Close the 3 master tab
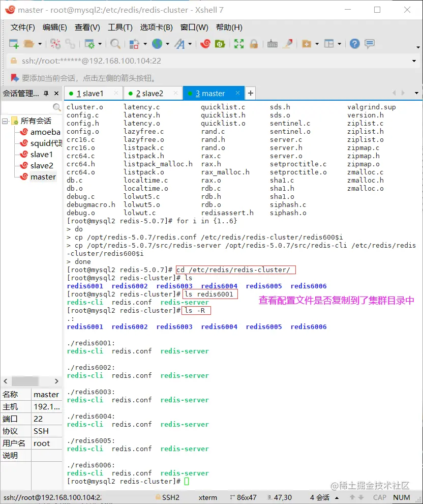 pos(237,93)
